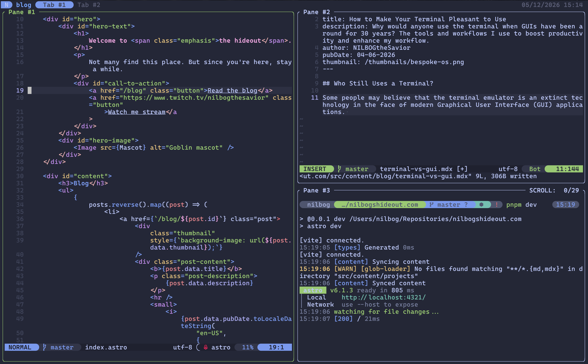This screenshot has height=364, width=588.
Task: Click "master" branch in the Pane #2 status line
Action: coord(357,169)
